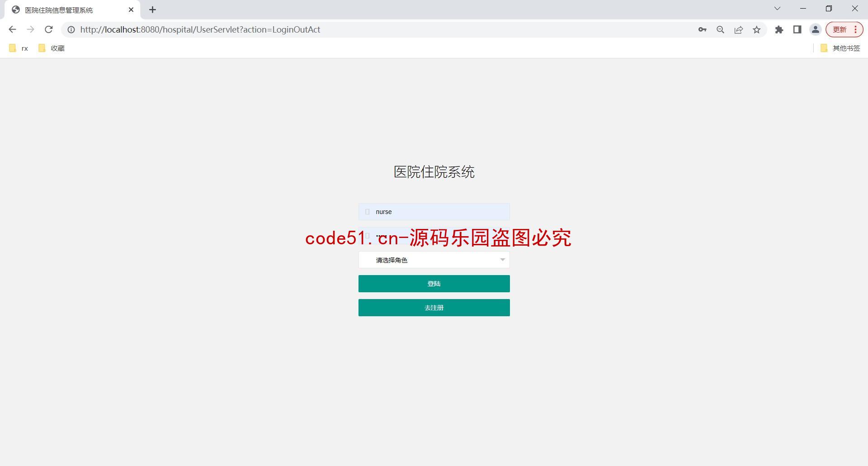Minimize the browser window
Screen dimensions: 868x466
pyautogui.click(x=803, y=9)
